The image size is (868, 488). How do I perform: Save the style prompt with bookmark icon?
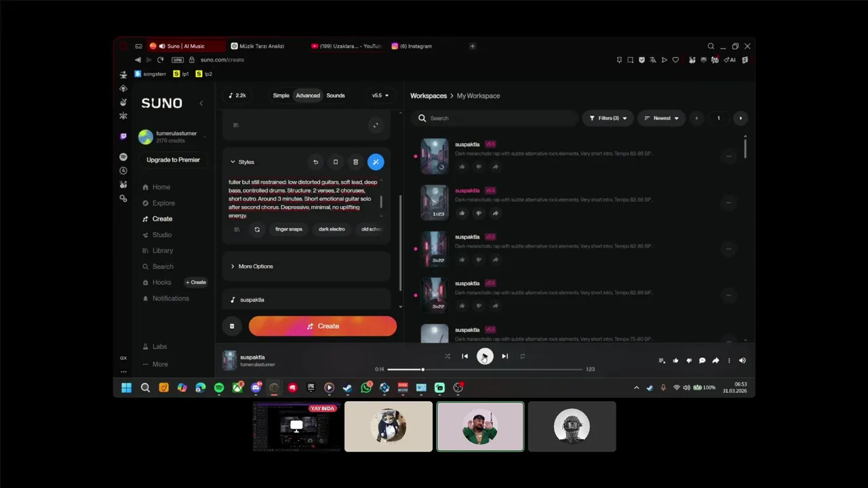[x=335, y=162]
